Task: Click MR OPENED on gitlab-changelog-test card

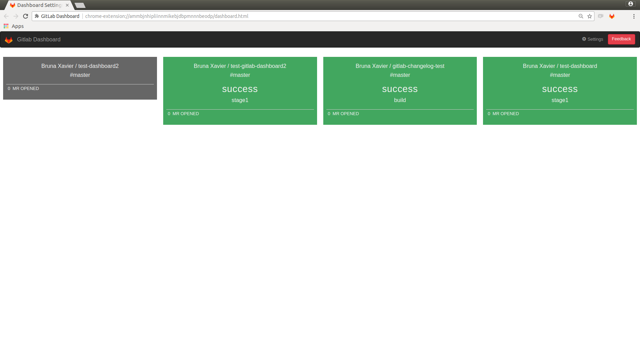Action: point(346,114)
